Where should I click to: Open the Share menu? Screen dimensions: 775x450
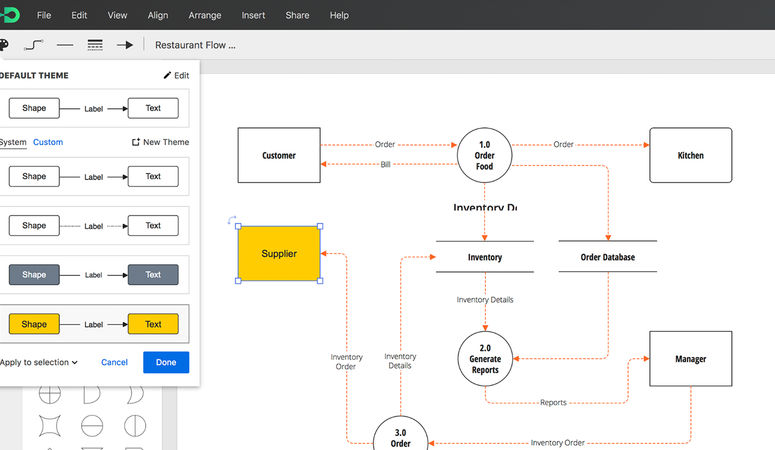(x=297, y=15)
